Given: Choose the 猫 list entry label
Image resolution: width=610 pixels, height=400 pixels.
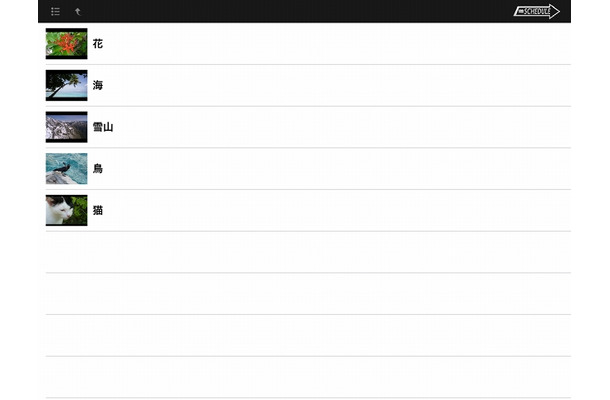Looking at the screenshot, I should pyautogui.click(x=98, y=210).
